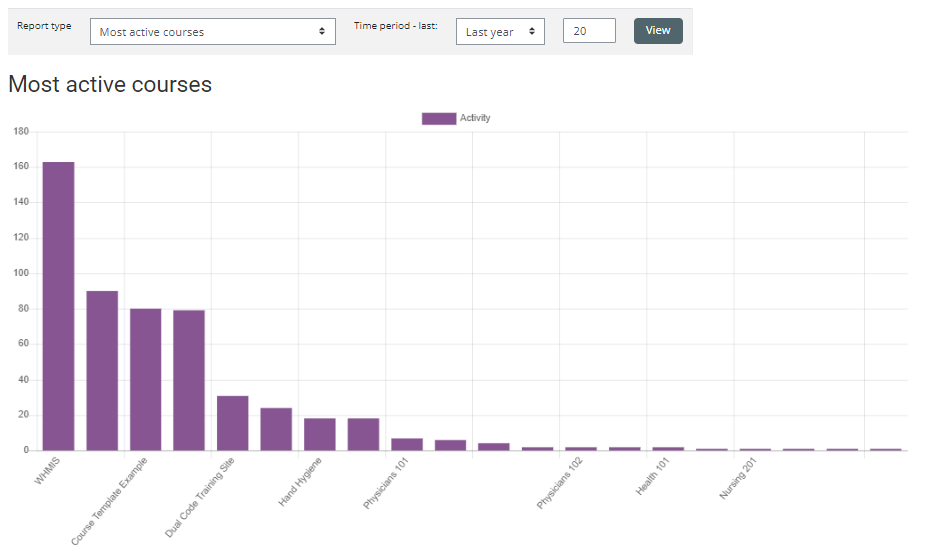
Task: Click the second tallest bar near 90
Action: point(102,370)
